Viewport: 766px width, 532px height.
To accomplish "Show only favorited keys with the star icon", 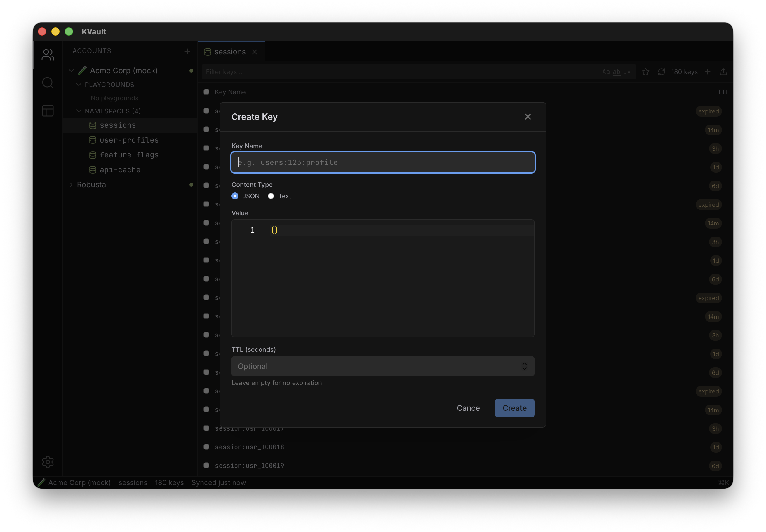I will coord(646,72).
